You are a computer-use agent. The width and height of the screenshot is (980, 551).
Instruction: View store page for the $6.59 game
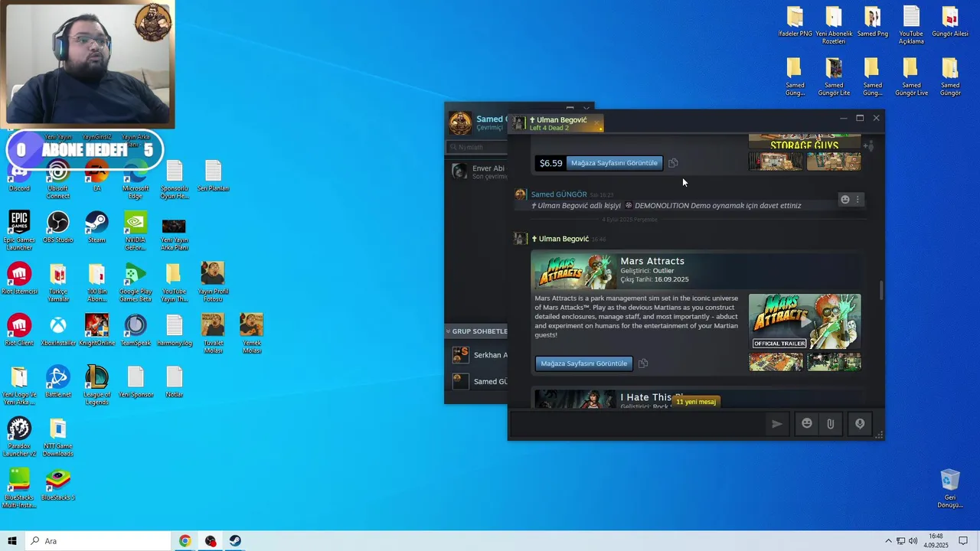coord(614,163)
